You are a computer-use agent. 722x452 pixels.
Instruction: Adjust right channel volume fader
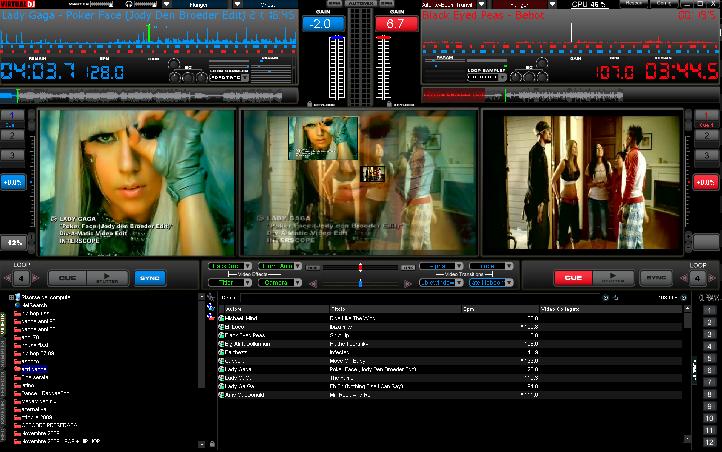coord(383,67)
